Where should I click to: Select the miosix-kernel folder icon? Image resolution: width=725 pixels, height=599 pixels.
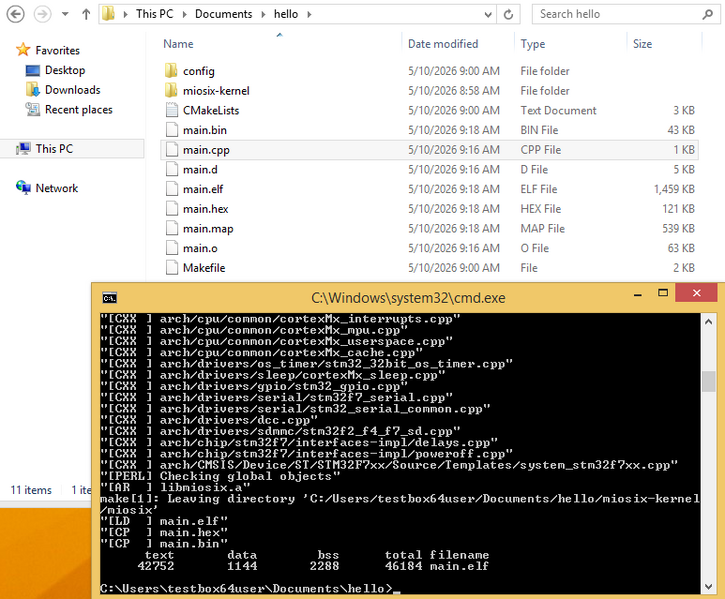171,90
